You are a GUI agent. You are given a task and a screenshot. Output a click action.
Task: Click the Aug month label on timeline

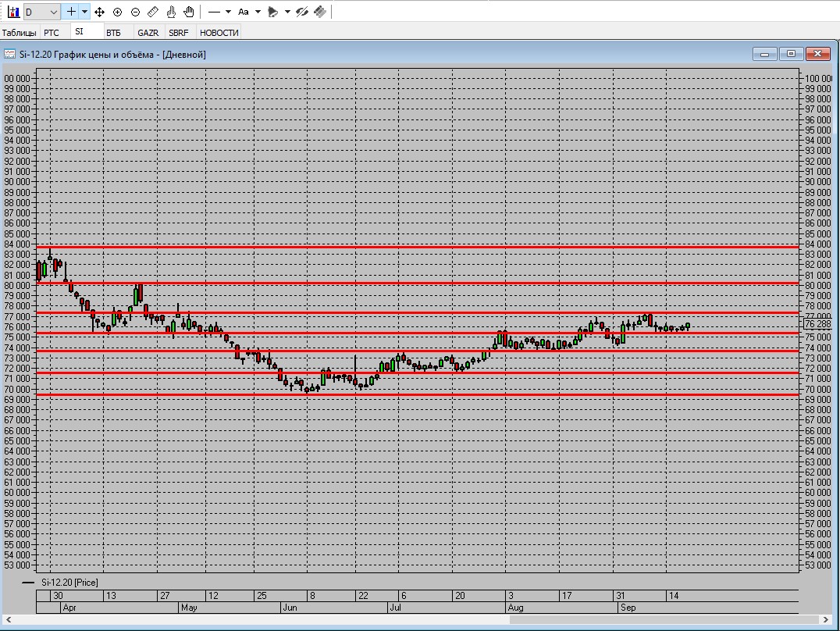(515, 608)
